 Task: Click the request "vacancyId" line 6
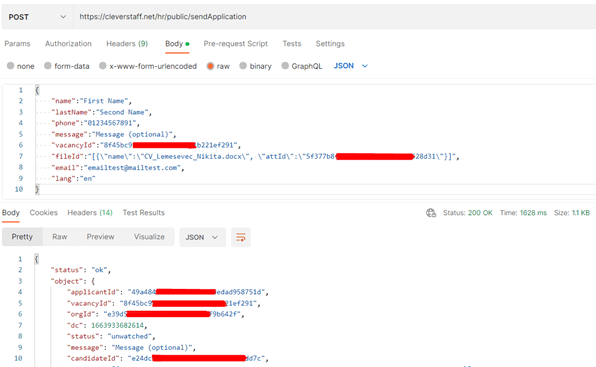146,145
